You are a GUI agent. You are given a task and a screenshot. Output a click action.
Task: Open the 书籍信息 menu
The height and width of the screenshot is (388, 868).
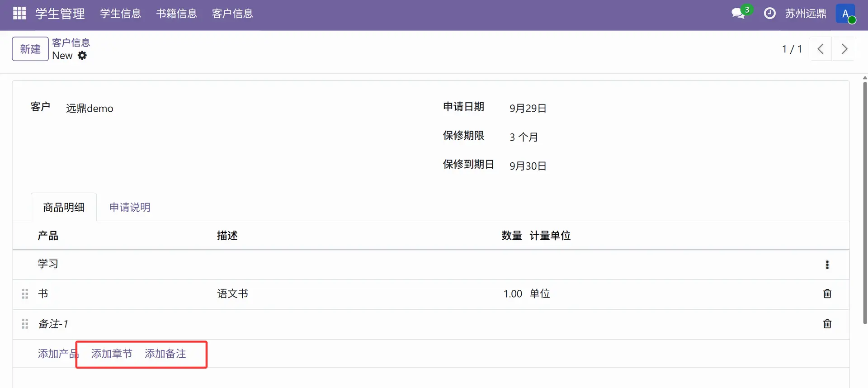click(x=176, y=14)
